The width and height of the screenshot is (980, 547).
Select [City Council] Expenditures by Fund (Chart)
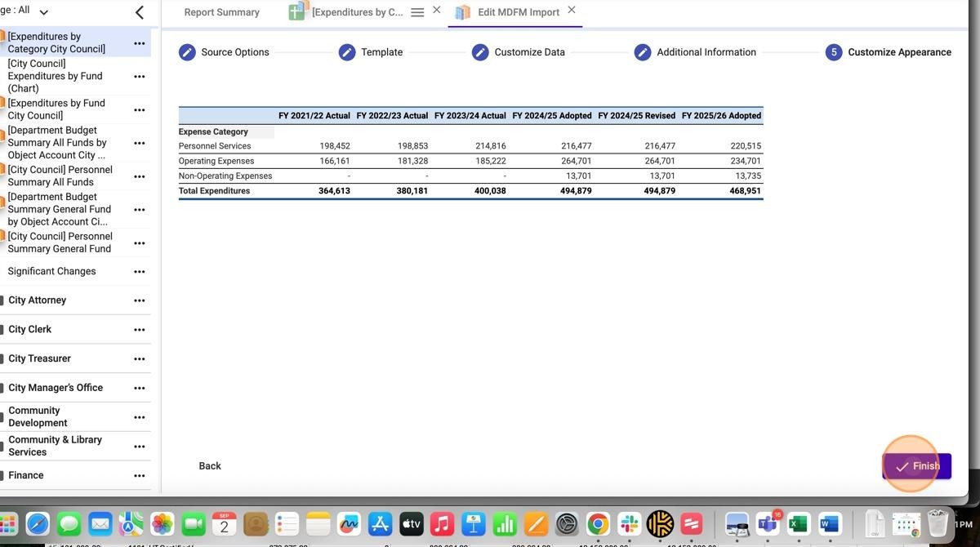(x=55, y=76)
